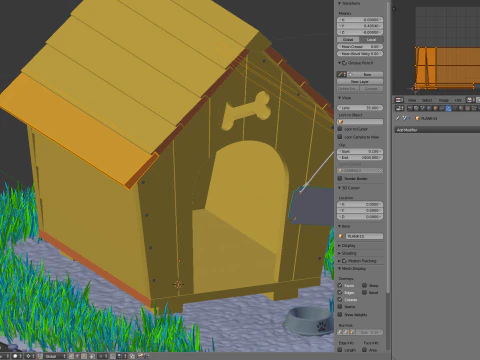480x360 pixels.
Task: Open the Constraints properties tab
Action: (x=442, y=108)
